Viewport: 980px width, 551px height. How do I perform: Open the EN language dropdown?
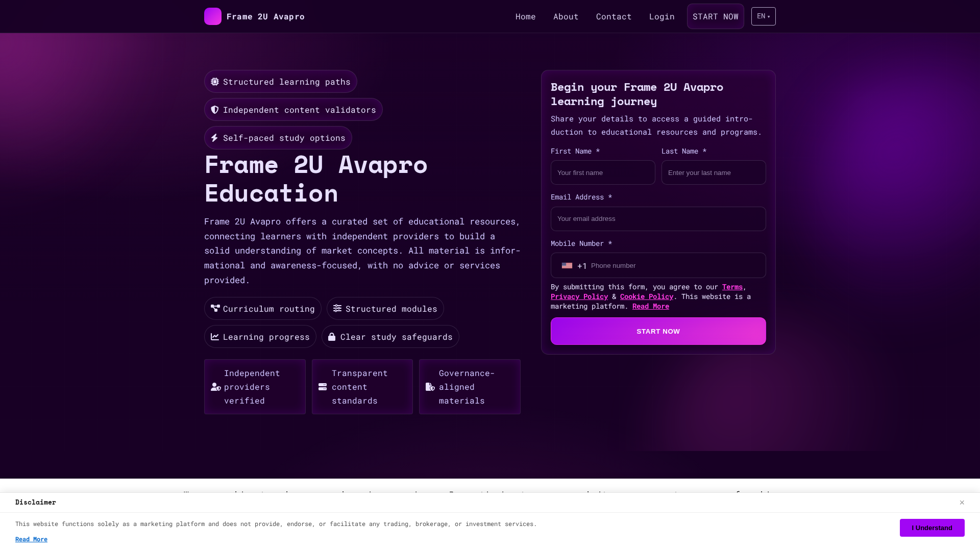pos(764,16)
